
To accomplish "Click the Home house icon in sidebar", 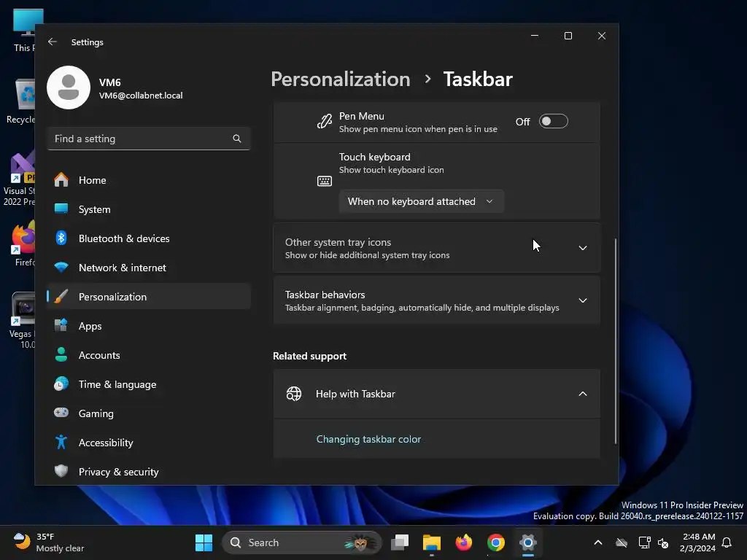I will tap(61, 180).
